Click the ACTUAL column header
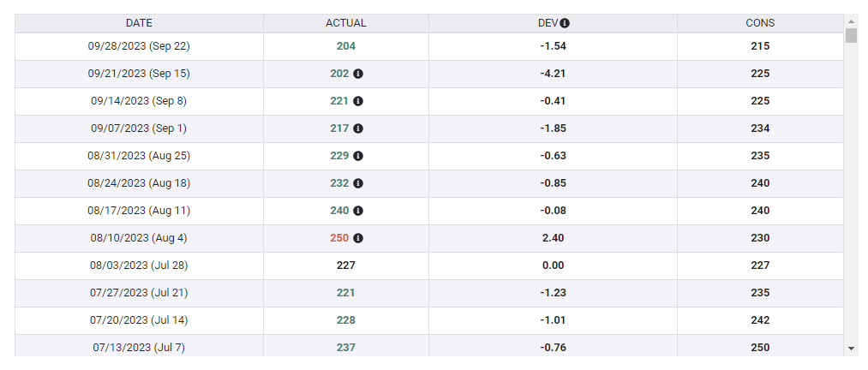The width and height of the screenshot is (868, 370). pyautogui.click(x=346, y=23)
